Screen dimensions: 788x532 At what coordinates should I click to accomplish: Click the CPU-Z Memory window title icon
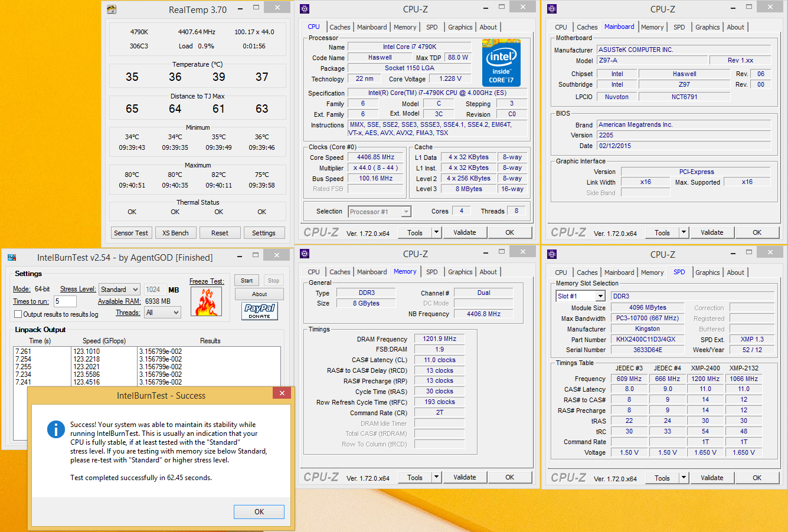click(305, 254)
